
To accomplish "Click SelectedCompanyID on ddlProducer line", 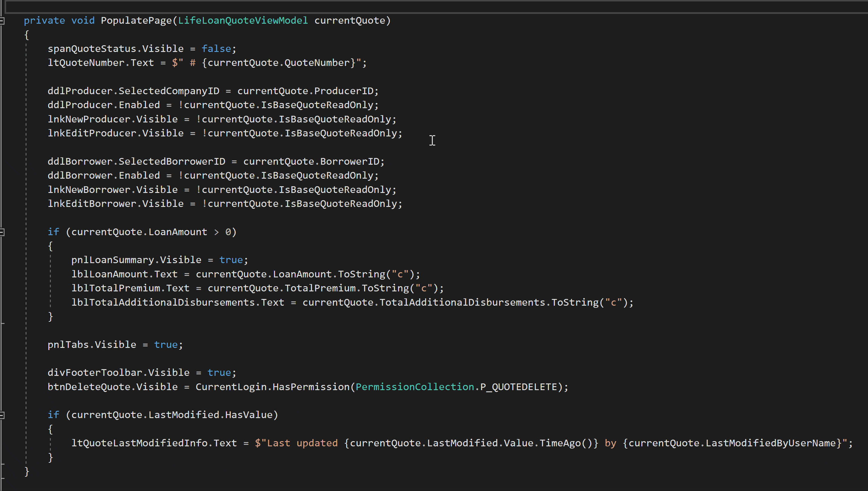I will pos(169,91).
